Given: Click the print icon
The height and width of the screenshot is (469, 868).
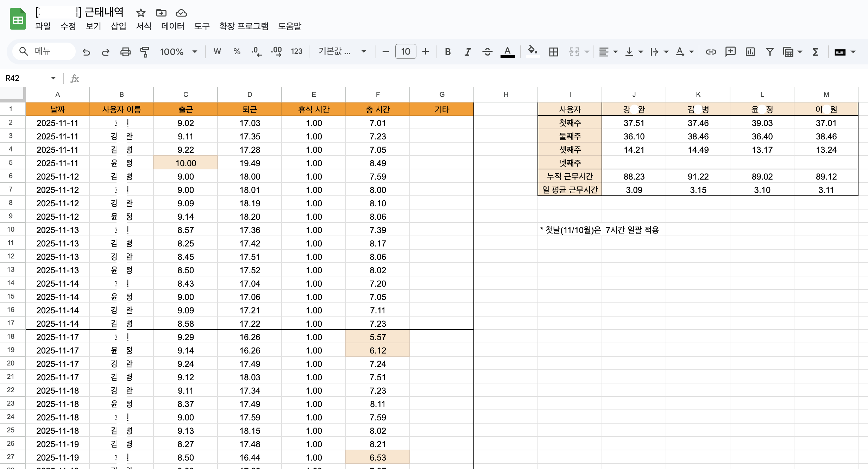Looking at the screenshot, I should [x=125, y=52].
